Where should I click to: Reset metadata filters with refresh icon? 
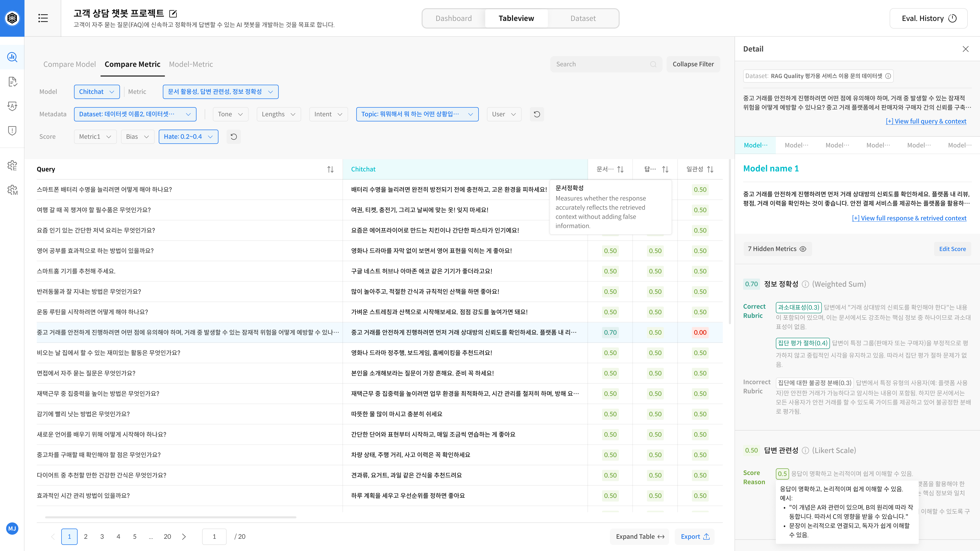tap(537, 114)
